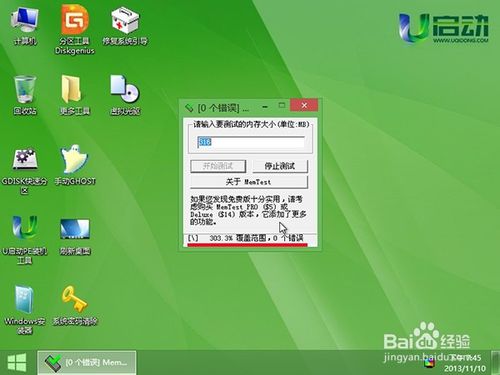500x375 pixels.
Task: Minimize the MemTest window
Action: pos(265,107)
